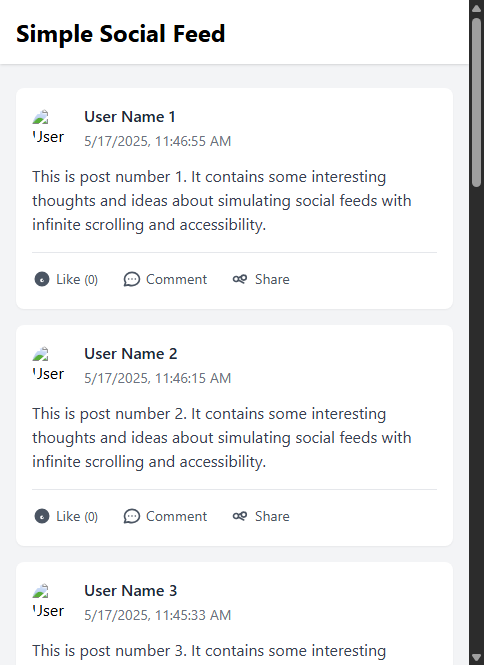Click the Share icon on post 2
Viewport: 484px width, 665px height.
(240, 516)
